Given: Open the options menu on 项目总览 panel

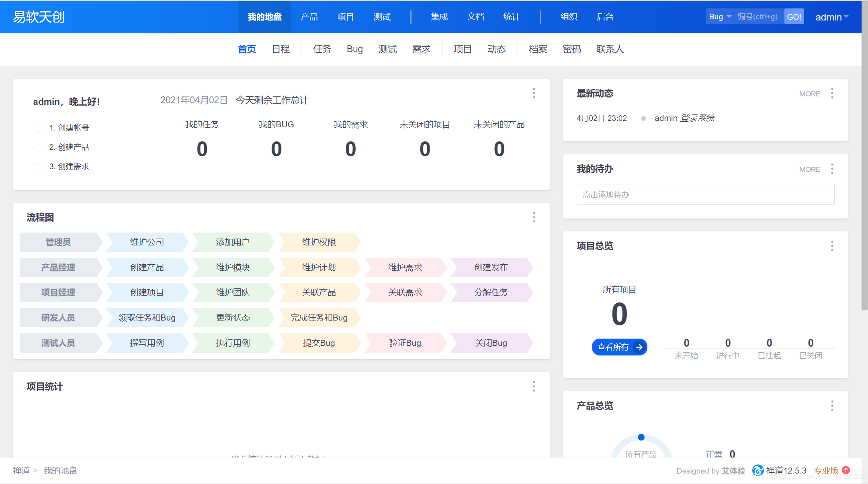Looking at the screenshot, I should (833, 246).
